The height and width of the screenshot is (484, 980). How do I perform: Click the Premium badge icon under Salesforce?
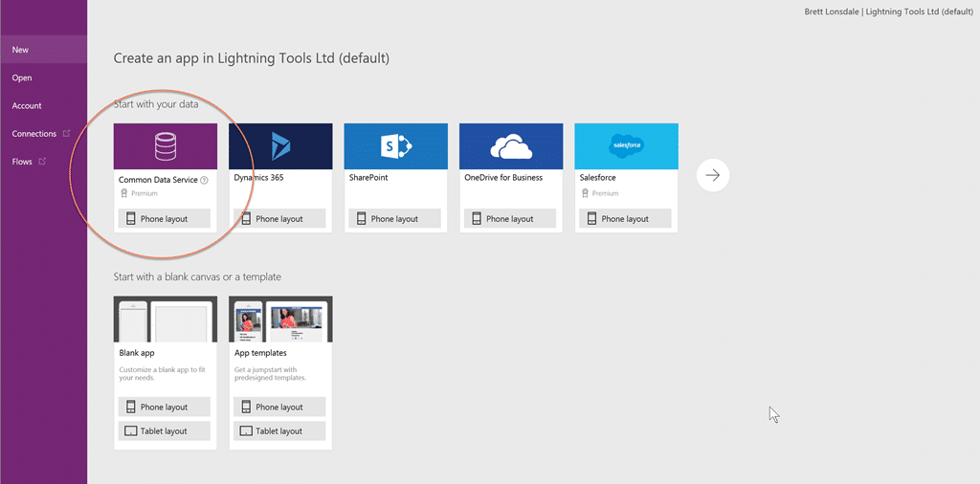(x=585, y=193)
